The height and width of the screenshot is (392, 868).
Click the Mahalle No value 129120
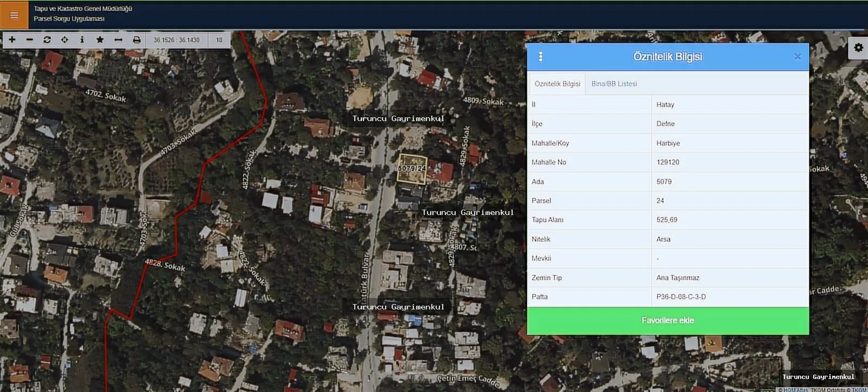(x=668, y=162)
